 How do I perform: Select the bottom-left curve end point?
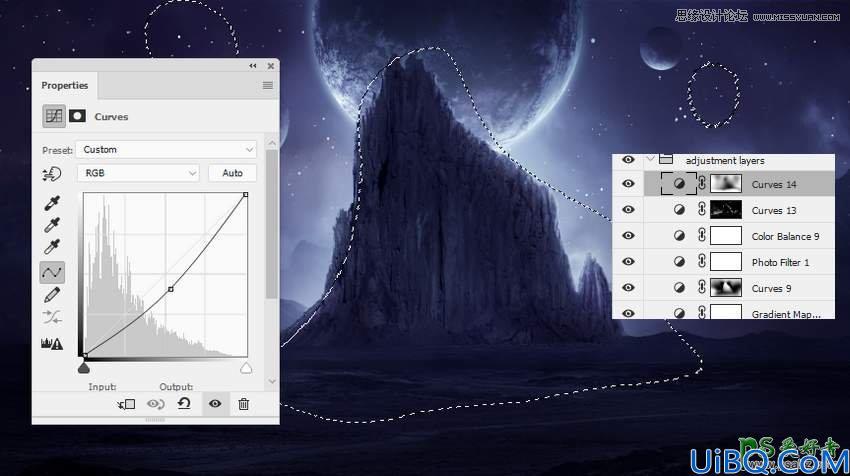[85, 356]
